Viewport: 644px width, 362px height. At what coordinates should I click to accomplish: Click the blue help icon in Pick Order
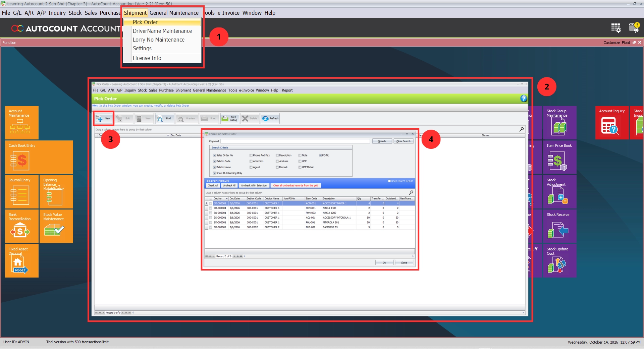pyautogui.click(x=524, y=99)
